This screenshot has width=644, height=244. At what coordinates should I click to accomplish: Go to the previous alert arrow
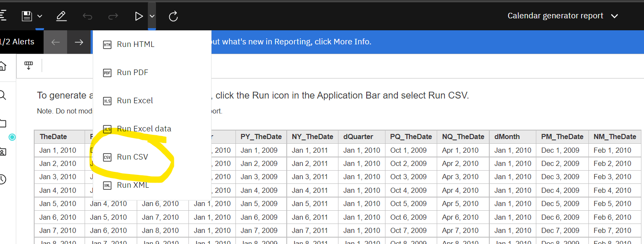[56, 42]
